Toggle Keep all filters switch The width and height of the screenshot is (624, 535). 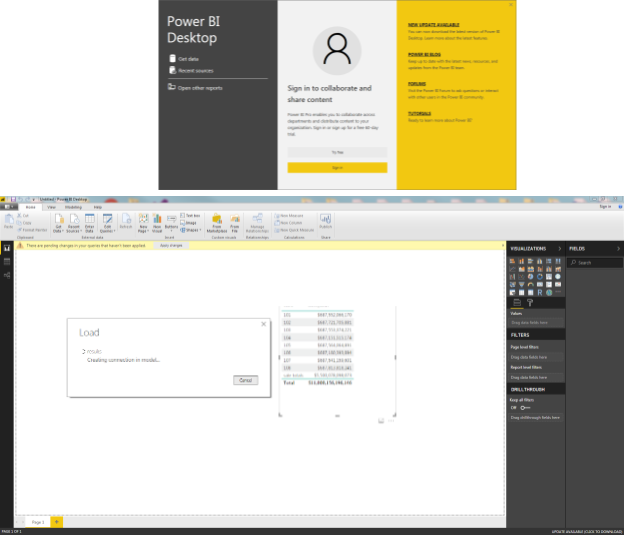point(525,408)
